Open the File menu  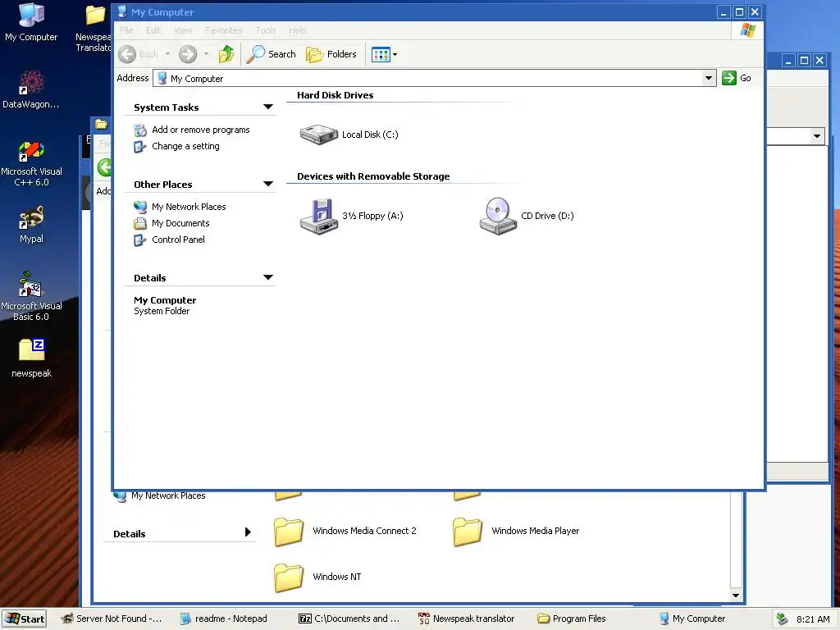(x=126, y=30)
